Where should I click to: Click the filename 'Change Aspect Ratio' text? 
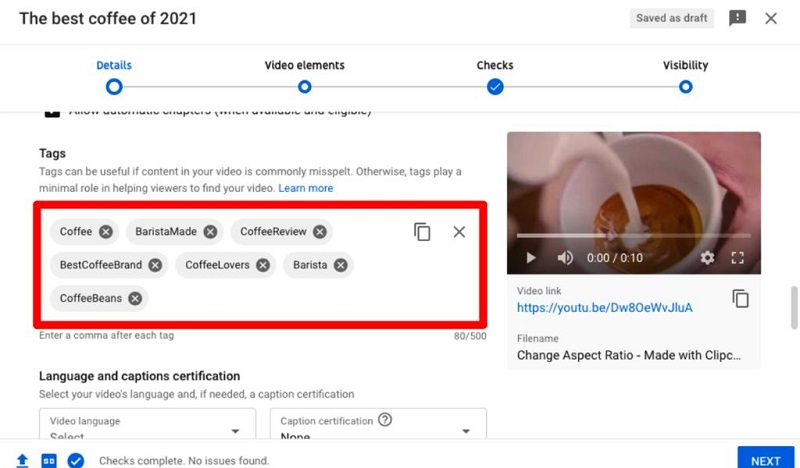tap(629, 355)
